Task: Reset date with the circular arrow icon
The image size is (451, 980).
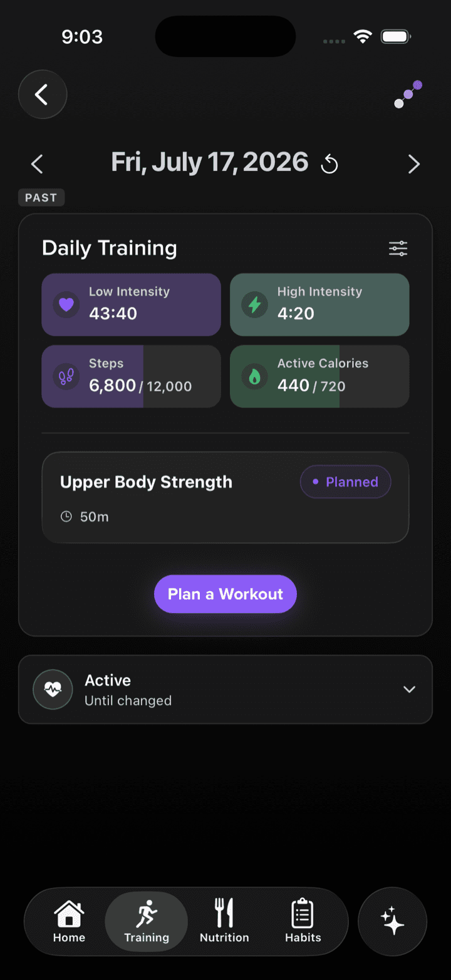Action: coord(329,165)
